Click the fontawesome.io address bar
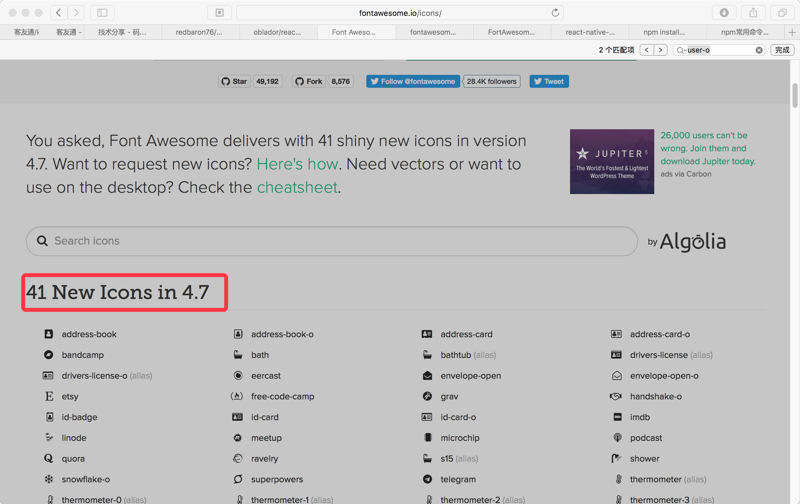The width and height of the screenshot is (800, 504). click(x=400, y=13)
